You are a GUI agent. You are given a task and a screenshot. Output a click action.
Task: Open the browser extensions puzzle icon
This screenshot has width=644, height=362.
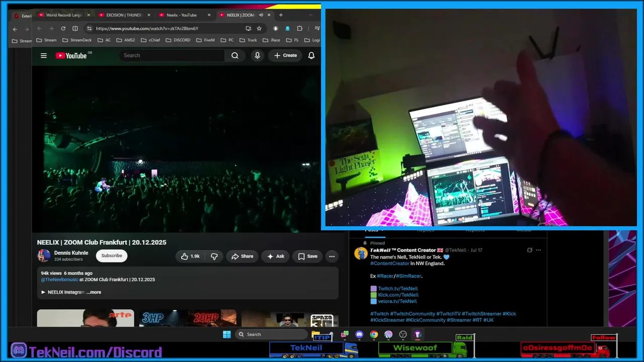click(x=300, y=29)
